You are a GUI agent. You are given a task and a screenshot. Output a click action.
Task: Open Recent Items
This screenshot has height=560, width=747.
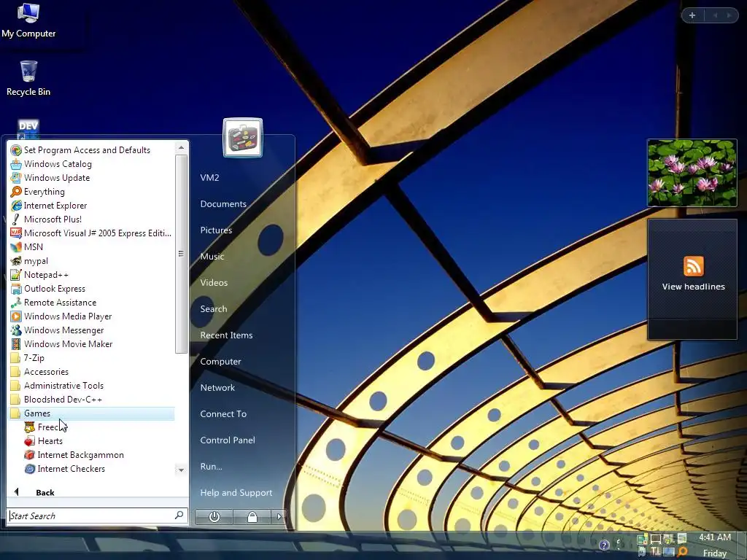226,335
